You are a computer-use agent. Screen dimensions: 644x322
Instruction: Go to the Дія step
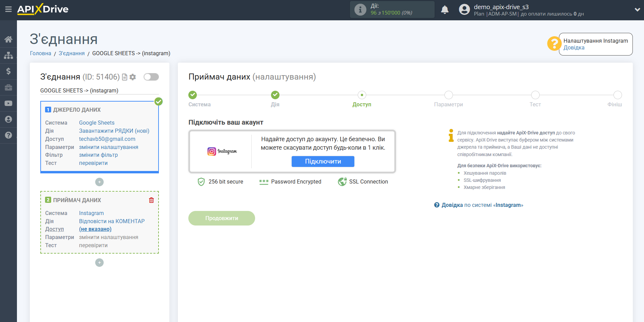pyautogui.click(x=275, y=95)
